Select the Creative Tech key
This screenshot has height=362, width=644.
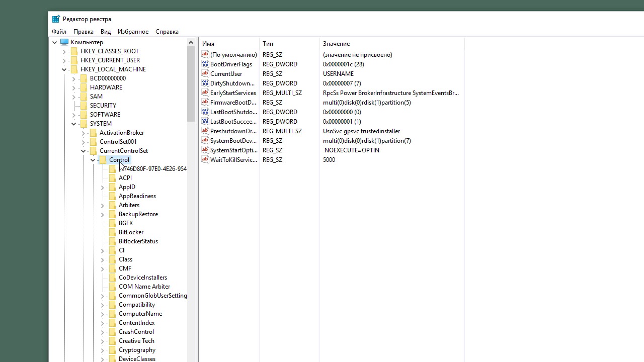pyautogui.click(x=136, y=341)
